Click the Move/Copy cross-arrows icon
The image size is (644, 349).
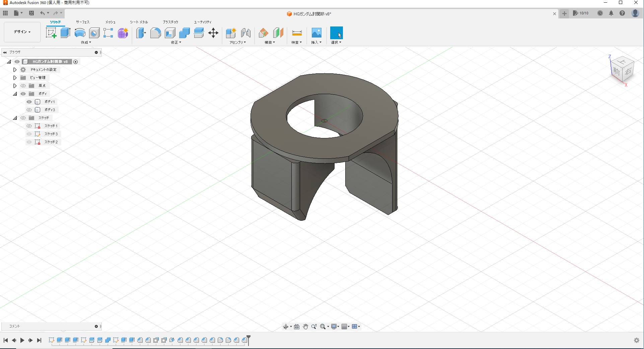213,33
